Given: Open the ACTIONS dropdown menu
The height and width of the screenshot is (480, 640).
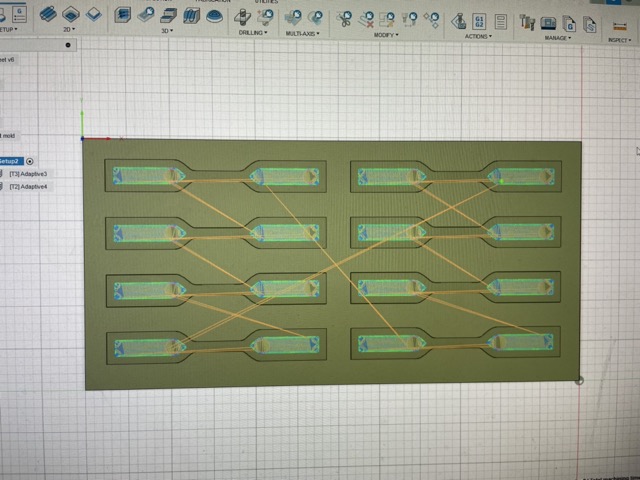Looking at the screenshot, I should pos(478,36).
